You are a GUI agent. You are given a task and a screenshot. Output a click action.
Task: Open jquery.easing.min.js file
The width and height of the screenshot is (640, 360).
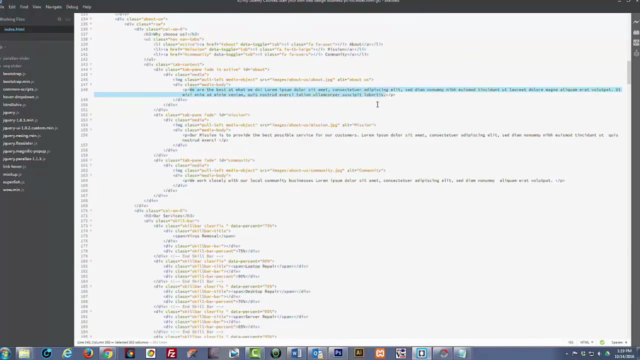[x=21, y=136]
